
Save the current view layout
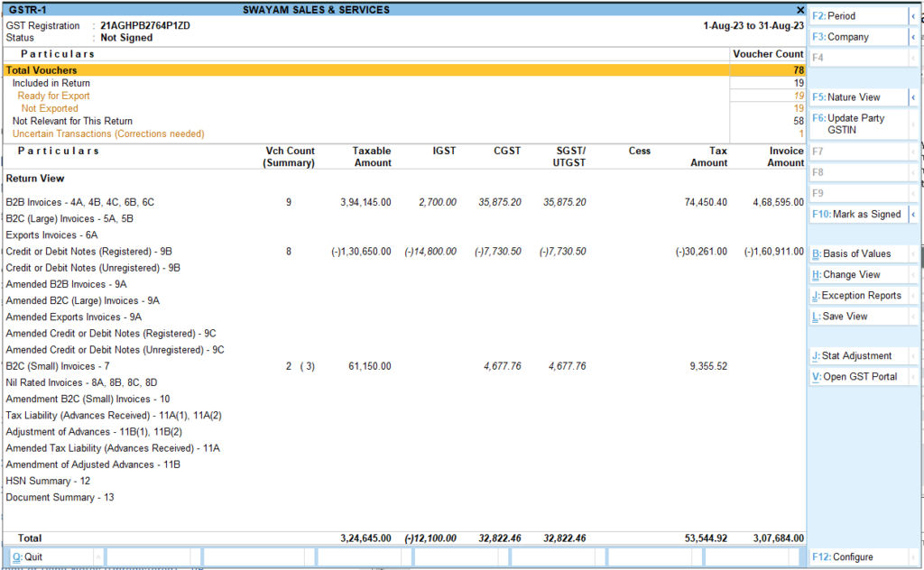[x=840, y=316]
